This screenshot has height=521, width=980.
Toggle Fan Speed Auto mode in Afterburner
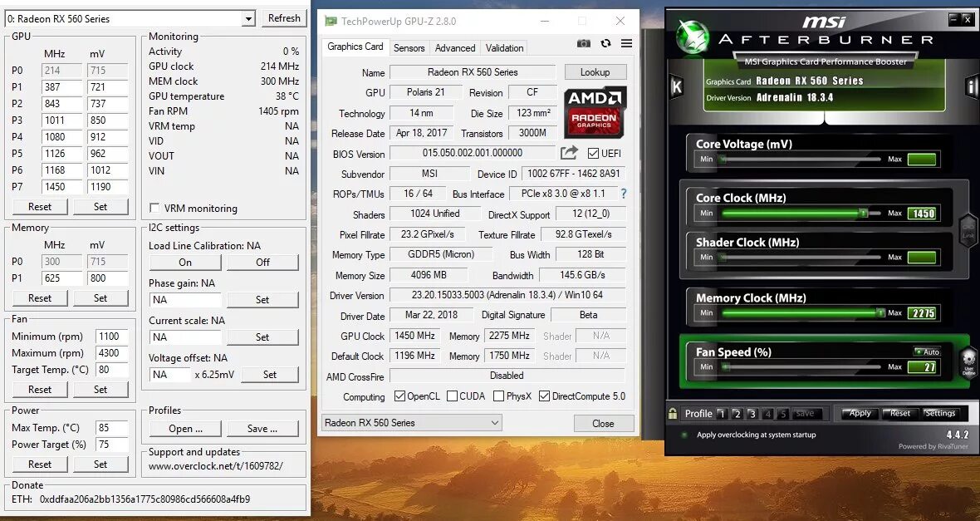coord(927,351)
